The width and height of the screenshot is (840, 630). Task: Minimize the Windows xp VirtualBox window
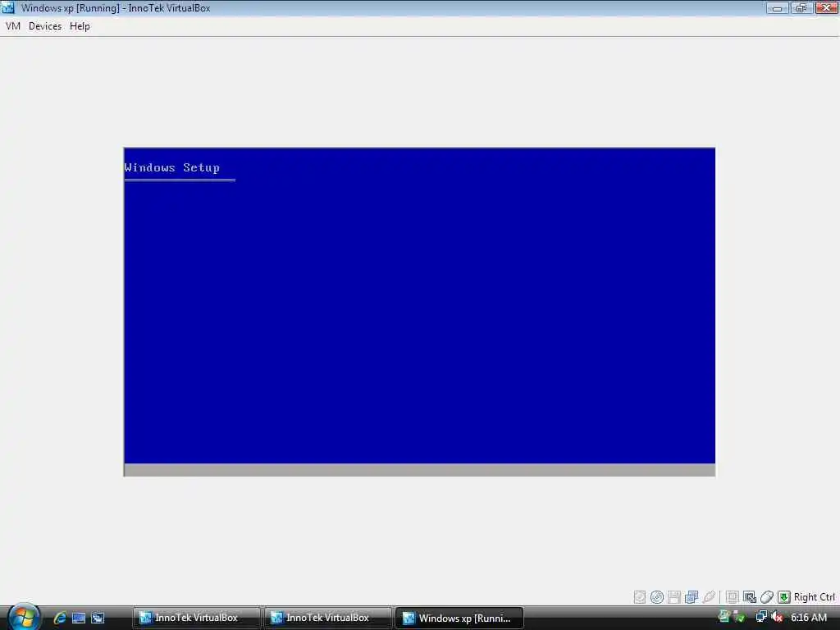click(x=778, y=7)
